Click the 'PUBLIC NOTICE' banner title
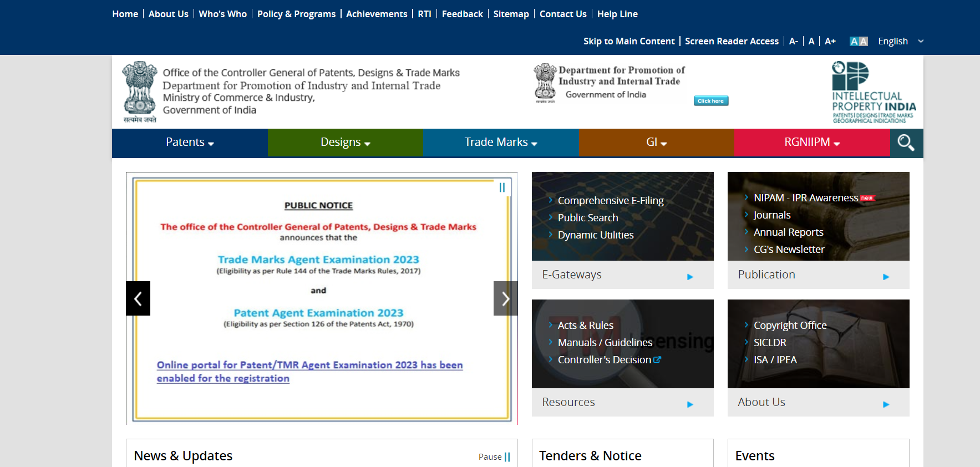The height and width of the screenshot is (467, 980). tap(318, 205)
